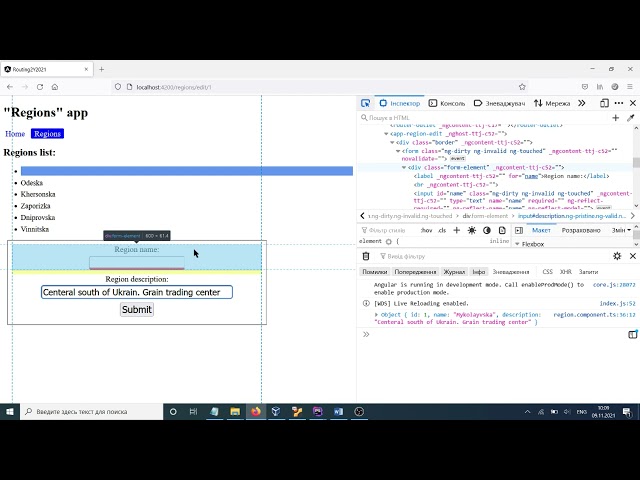Open region.component.ts source link

(594, 315)
